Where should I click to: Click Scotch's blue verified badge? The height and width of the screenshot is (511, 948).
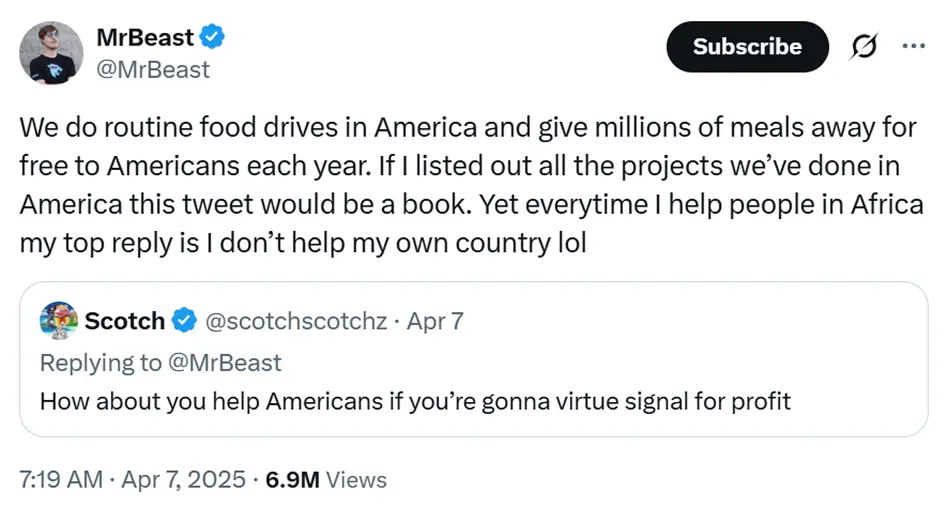184,321
